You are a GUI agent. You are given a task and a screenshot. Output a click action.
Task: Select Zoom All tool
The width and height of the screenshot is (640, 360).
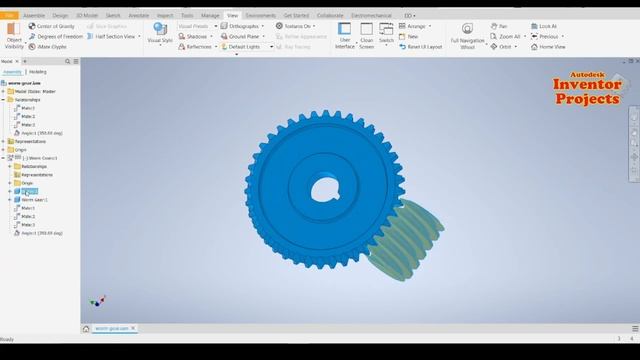(x=505, y=36)
